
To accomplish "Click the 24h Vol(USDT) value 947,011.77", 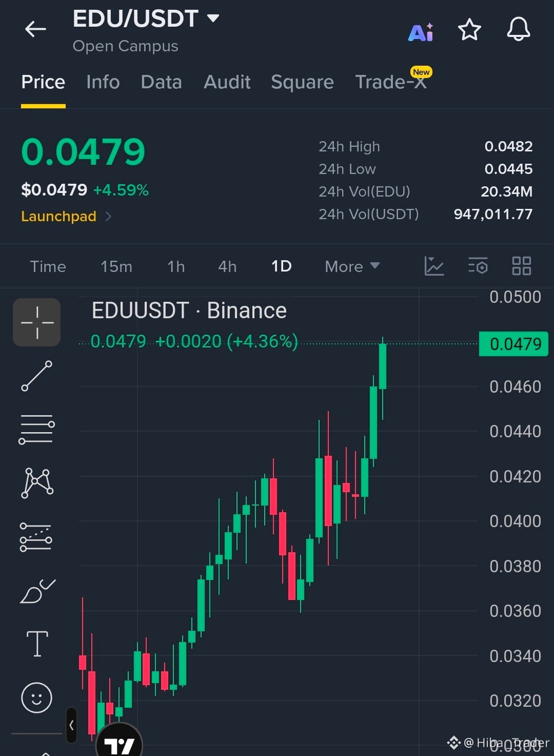I will [x=493, y=215].
